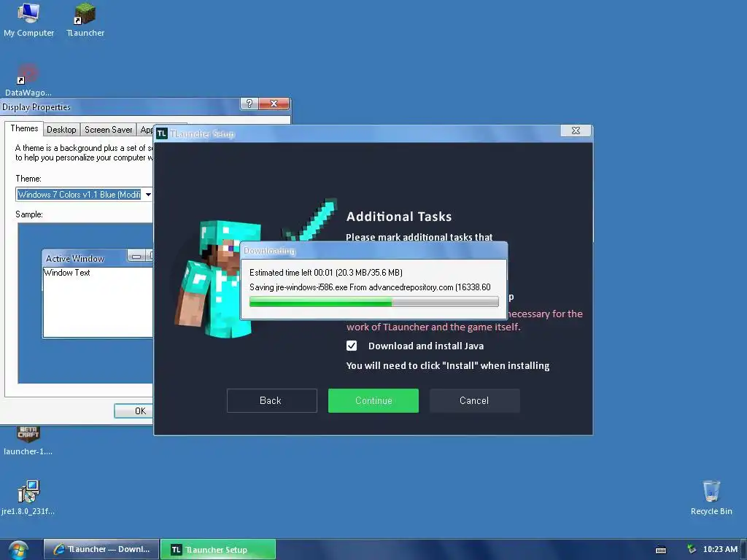Screen dimensions: 747x560
Task: Click the help question-mark button in Display Properties
Action: click(x=249, y=104)
